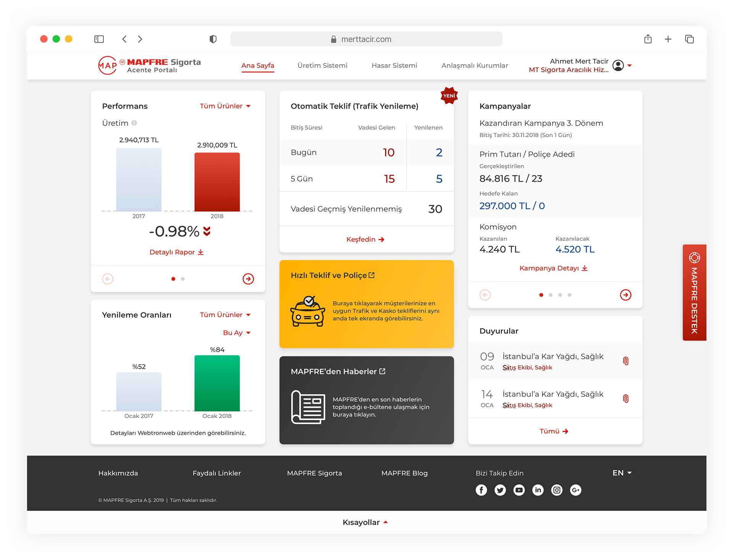The image size is (733, 560).
Task: Select second Kampanyalar carousel dot
Action: tap(551, 295)
